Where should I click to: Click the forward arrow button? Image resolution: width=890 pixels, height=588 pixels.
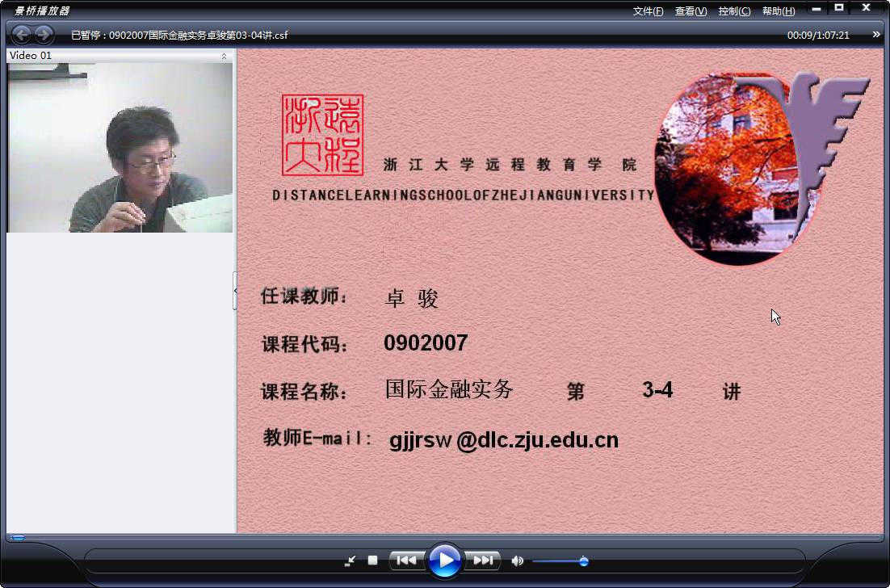pos(44,35)
